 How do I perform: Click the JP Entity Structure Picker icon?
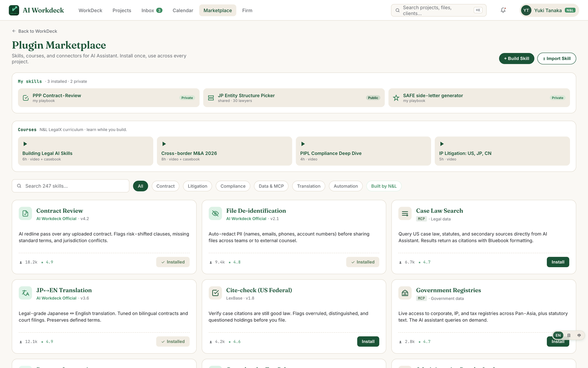(211, 98)
